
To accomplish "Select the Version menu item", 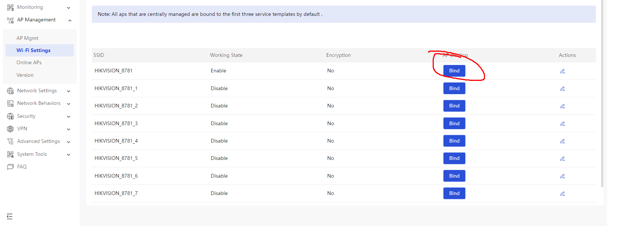I will [25, 75].
